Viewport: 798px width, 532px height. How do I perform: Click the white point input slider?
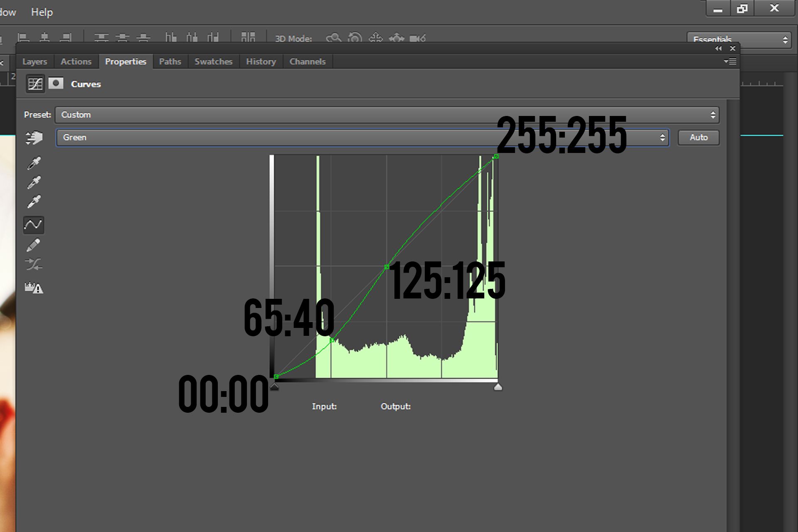(x=498, y=387)
